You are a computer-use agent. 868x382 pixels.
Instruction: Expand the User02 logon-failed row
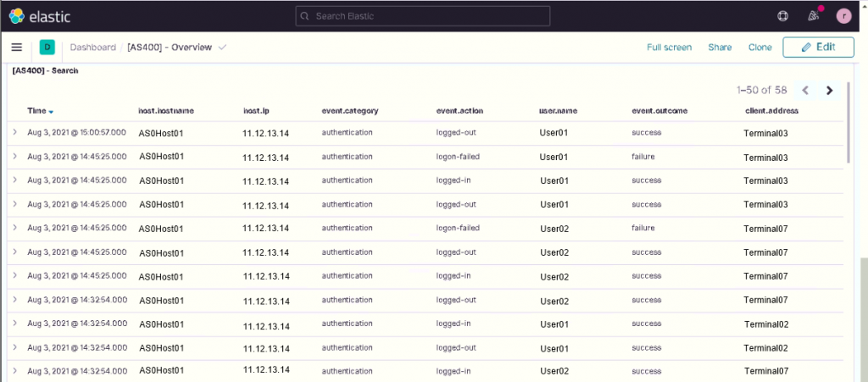coord(14,228)
